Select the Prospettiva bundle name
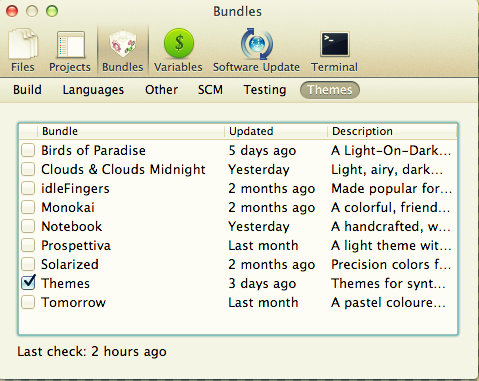 click(76, 245)
